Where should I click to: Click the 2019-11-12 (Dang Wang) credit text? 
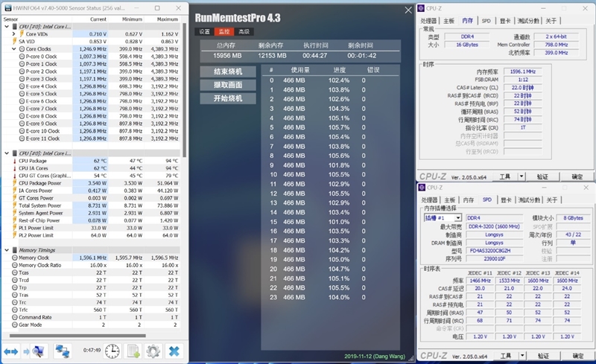(x=375, y=356)
